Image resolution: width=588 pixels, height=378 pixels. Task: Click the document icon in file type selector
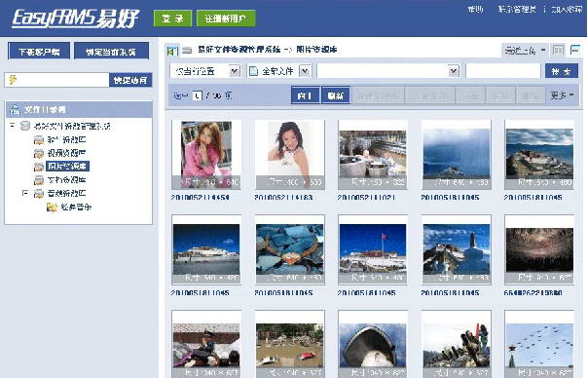tap(253, 71)
